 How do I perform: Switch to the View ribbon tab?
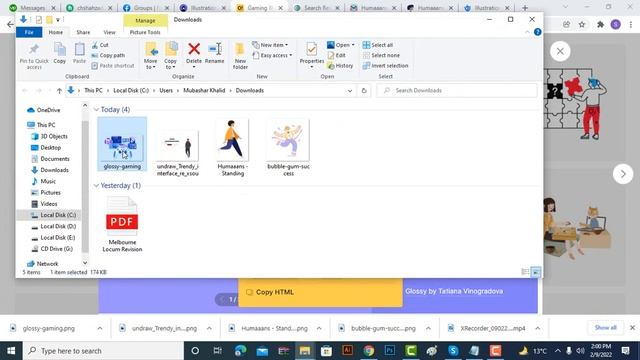tap(109, 32)
